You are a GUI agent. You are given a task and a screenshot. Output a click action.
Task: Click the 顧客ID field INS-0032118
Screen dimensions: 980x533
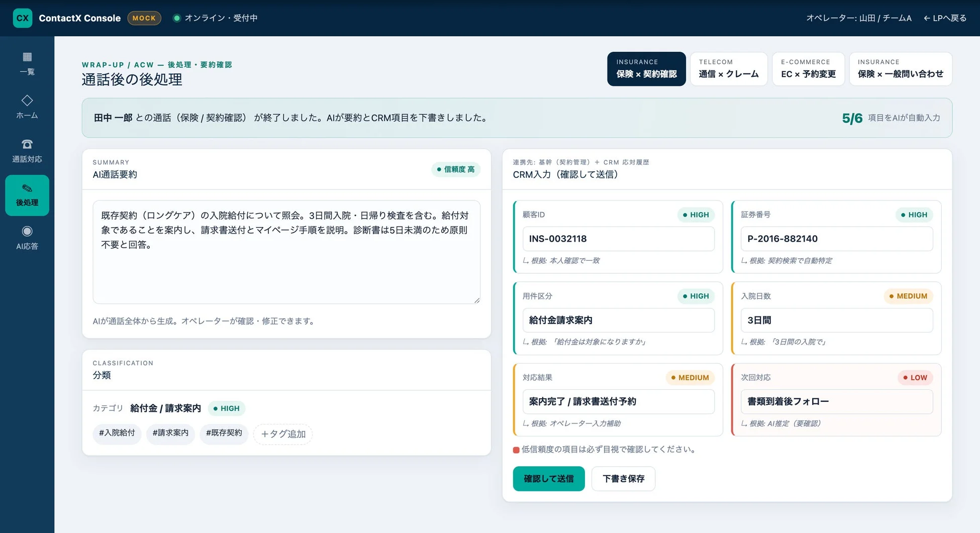tap(619, 239)
